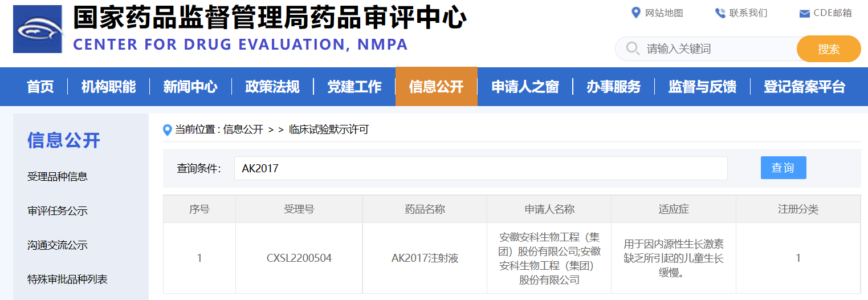Click the magnifier icon in search box

(x=632, y=48)
